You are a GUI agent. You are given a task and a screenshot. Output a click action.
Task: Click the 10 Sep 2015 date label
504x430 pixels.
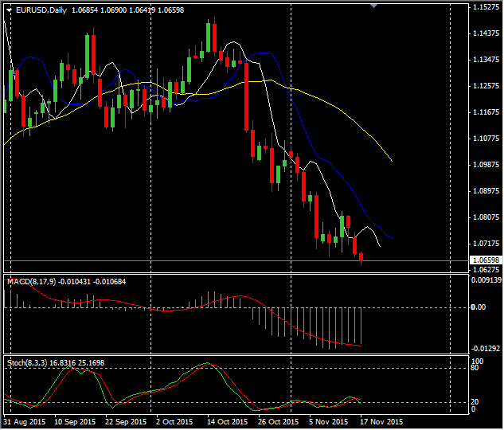pyautogui.click(x=74, y=422)
